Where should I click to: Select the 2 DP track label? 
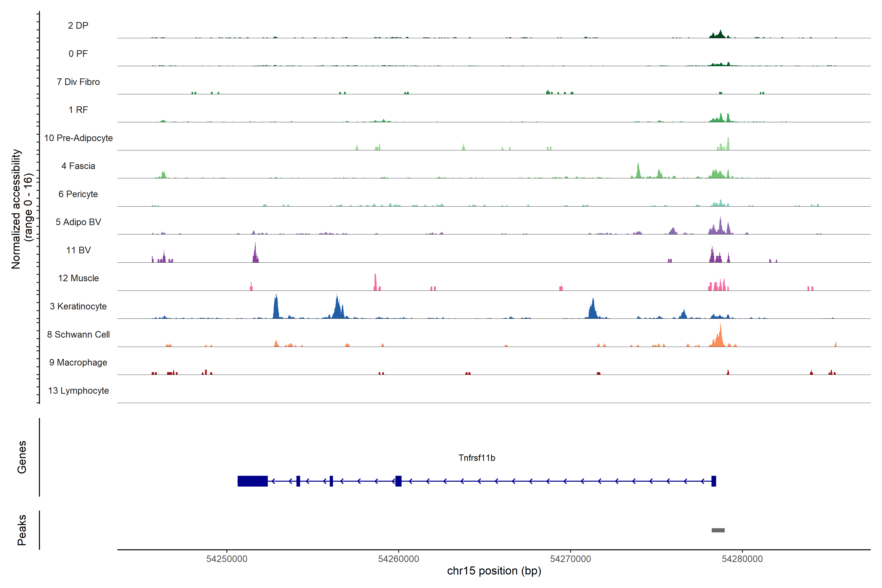[78, 25]
